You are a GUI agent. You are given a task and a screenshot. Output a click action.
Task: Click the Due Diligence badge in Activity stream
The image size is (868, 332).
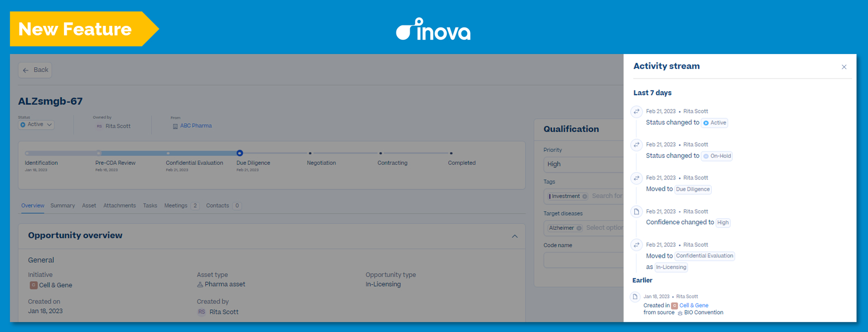[x=693, y=190]
